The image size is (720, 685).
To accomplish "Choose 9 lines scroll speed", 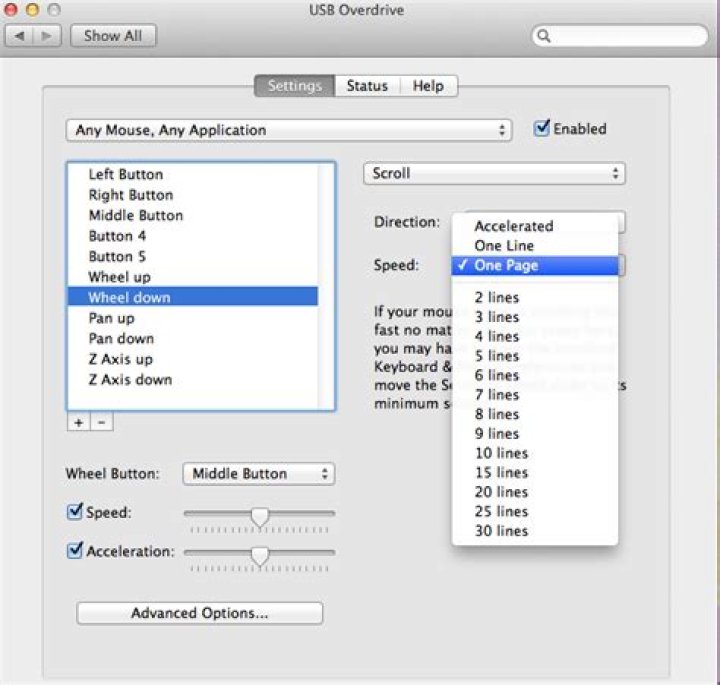I will click(x=535, y=433).
